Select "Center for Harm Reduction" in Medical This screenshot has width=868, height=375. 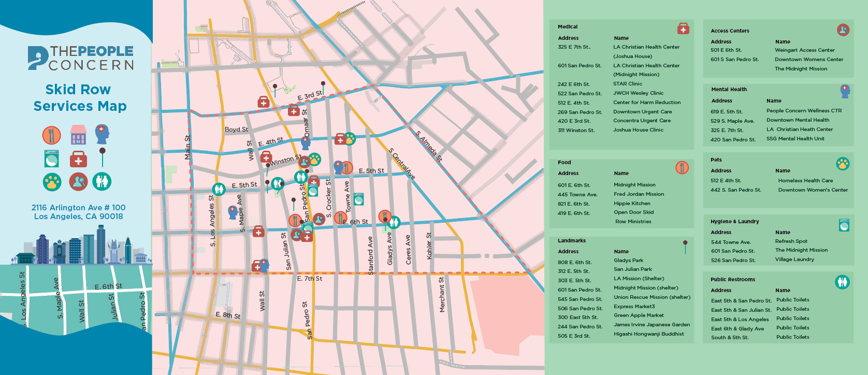(x=647, y=103)
